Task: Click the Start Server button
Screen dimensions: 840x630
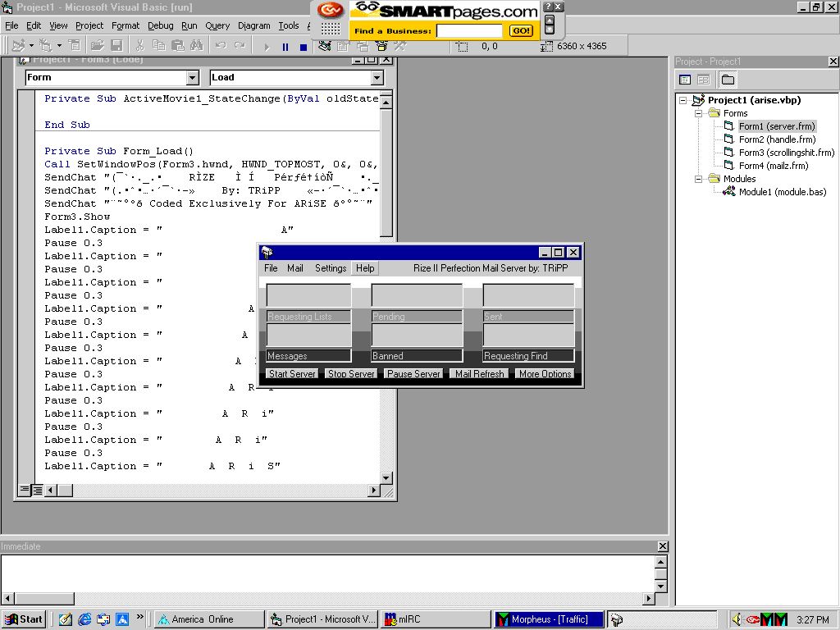Action: [292, 374]
